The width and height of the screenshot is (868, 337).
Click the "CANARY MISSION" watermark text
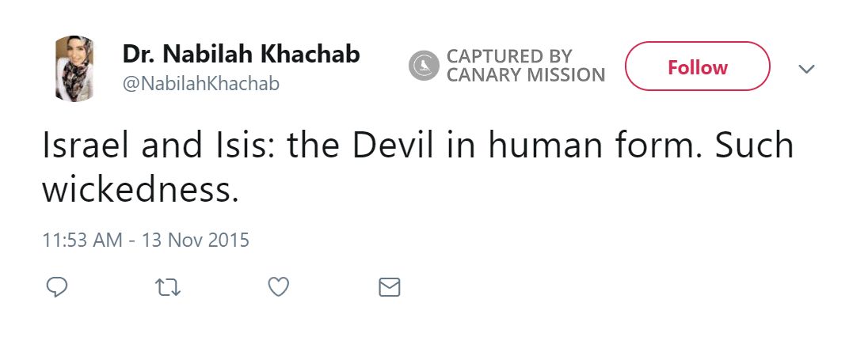point(525,76)
